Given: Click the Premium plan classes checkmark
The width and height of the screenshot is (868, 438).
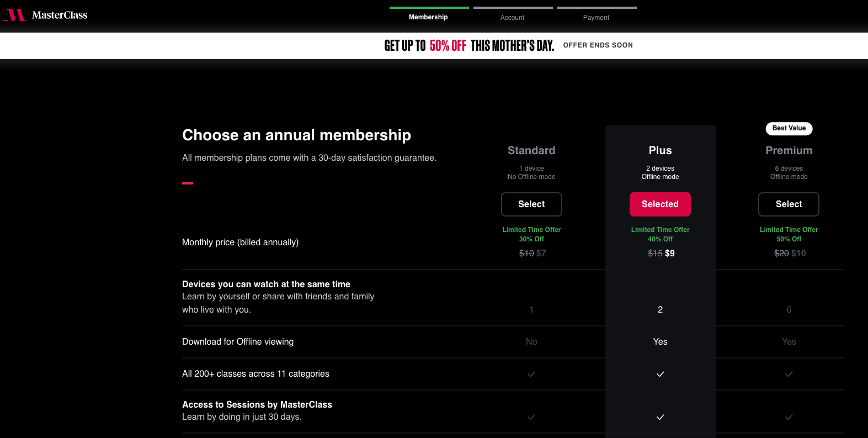Looking at the screenshot, I should click(x=789, y=374).
